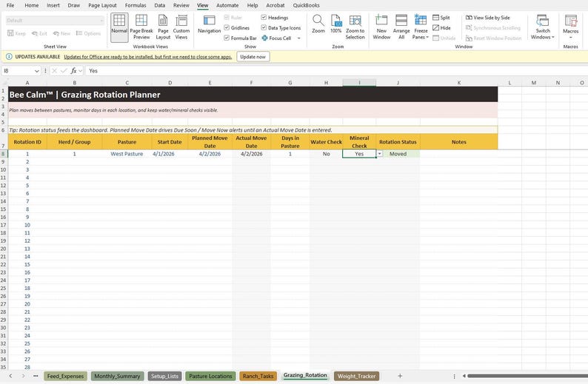Click the Rotation Status column header cell
588x384 pixels.
398,141
